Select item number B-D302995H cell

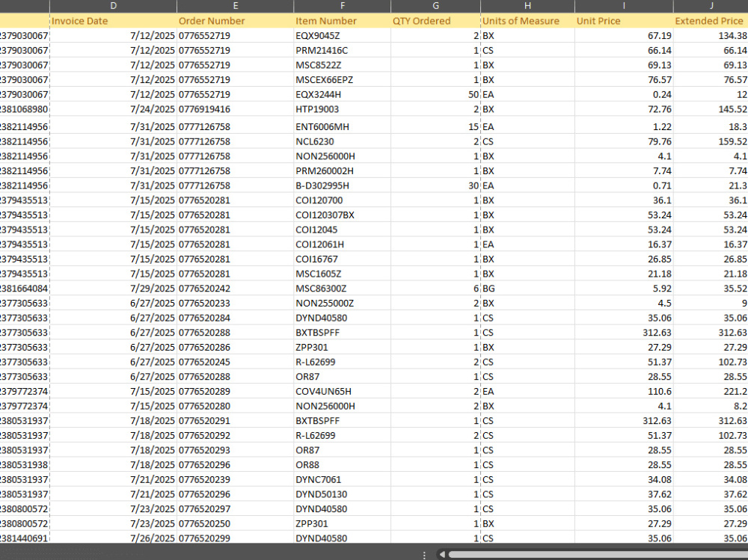342,185
